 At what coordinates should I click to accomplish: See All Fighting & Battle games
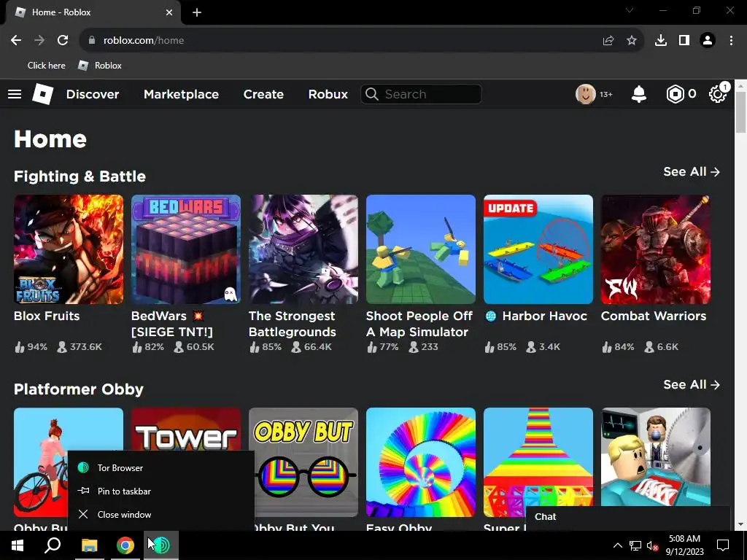tap(692, 172)
